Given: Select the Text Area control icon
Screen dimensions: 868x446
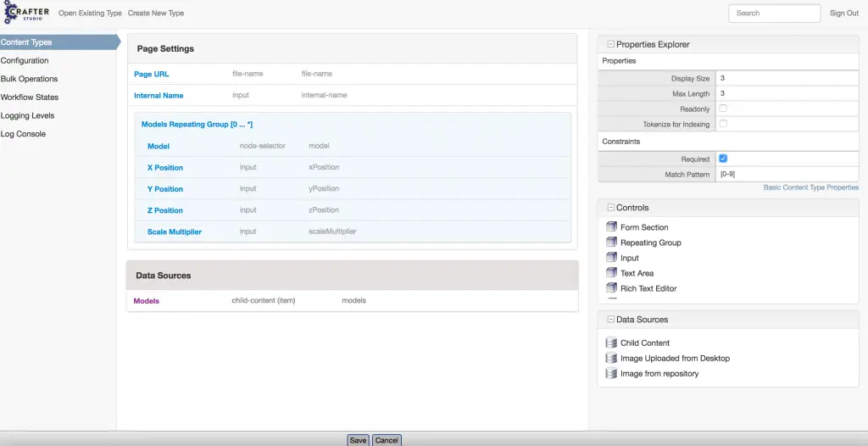Looking at the screenshot, I should [612, 273].
